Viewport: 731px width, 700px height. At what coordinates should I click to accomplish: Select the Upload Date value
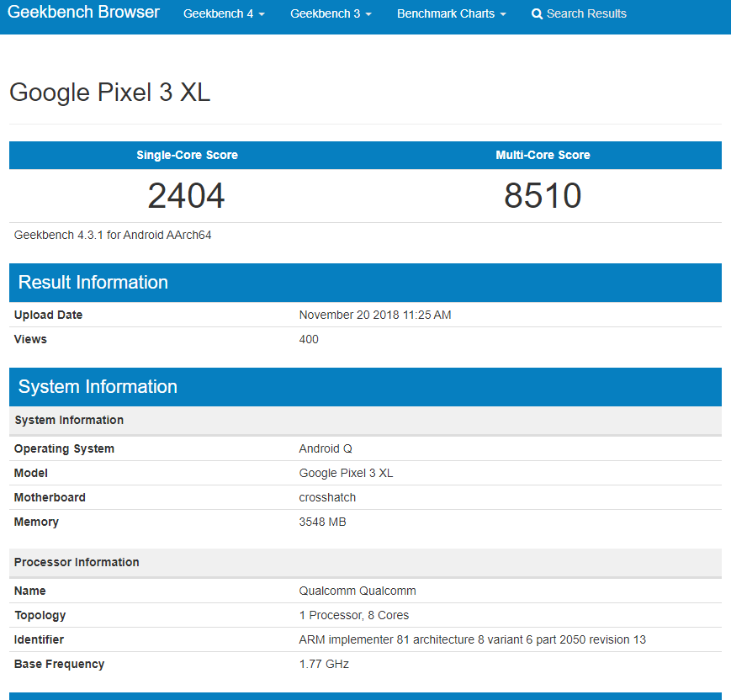[375, 315]
